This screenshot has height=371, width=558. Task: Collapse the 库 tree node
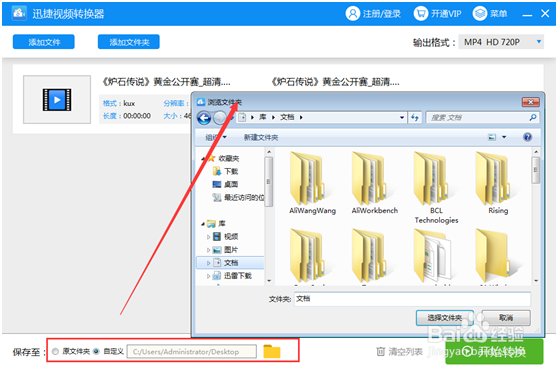pos(202,224)
